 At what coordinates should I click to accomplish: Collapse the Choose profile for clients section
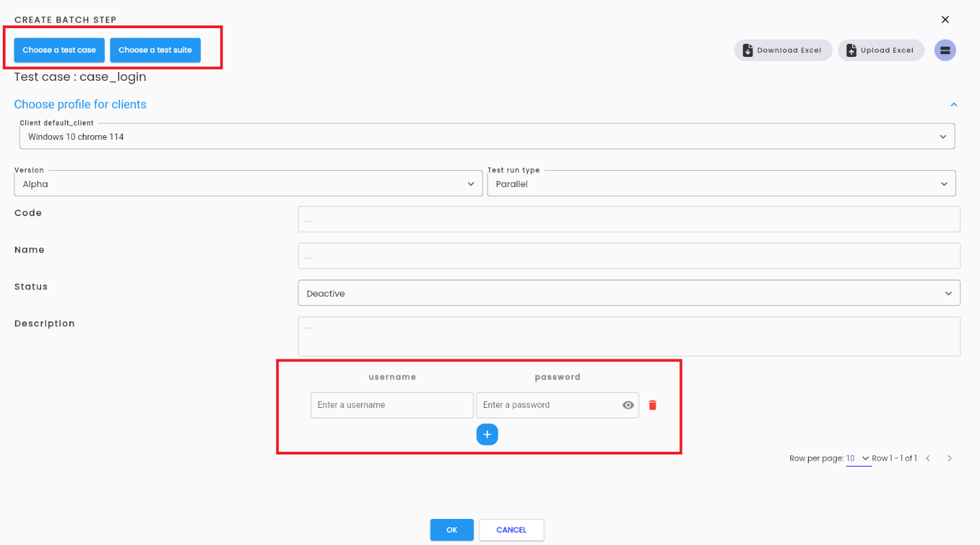953,105
